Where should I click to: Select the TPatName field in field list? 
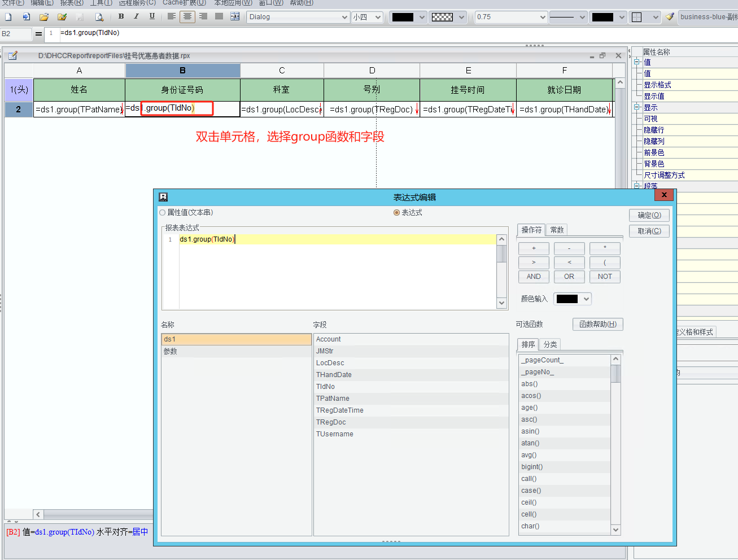pos(333,399)
